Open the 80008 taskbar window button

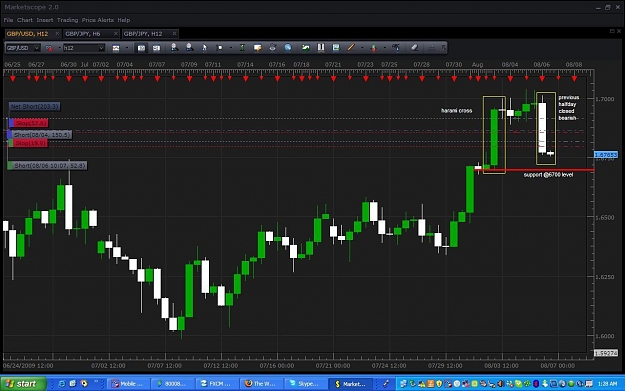[172, 384]
